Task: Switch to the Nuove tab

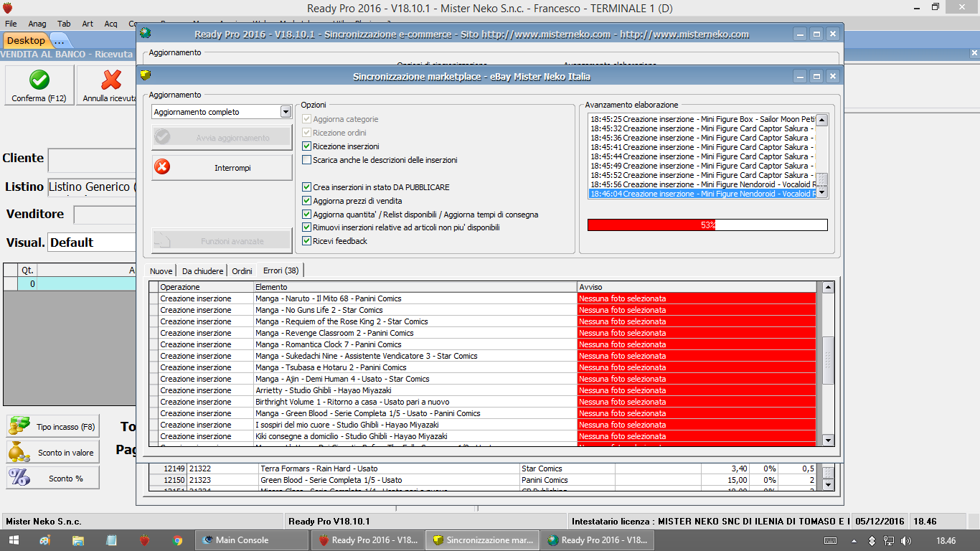Action: point(161,270)
